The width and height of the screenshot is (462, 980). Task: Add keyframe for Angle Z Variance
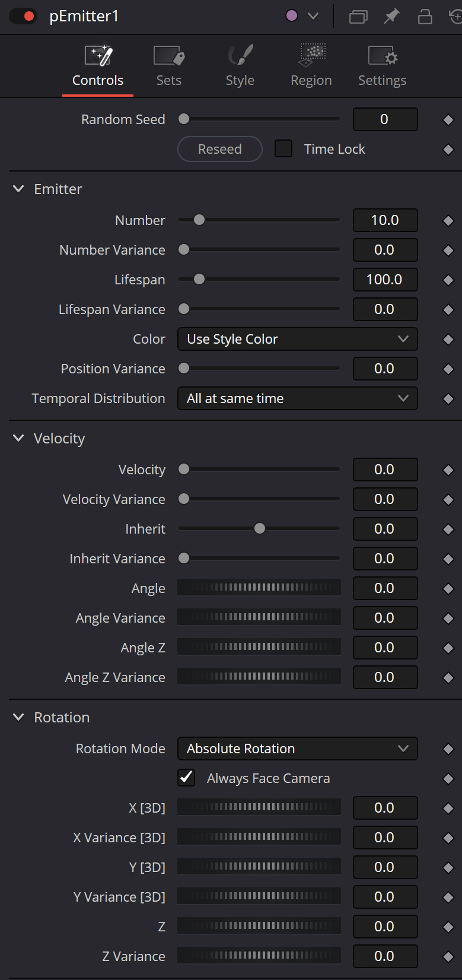point(448,678)
